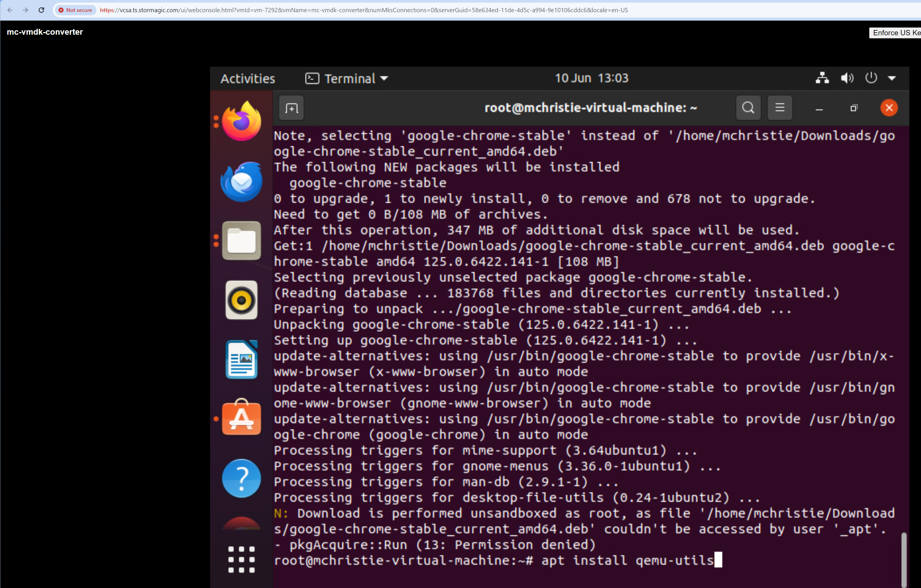Image resolution: width=921 pixels, height=588 pixels.
Task: Click 'Processing triggers for gnome-menus' line
Action: 497,466
